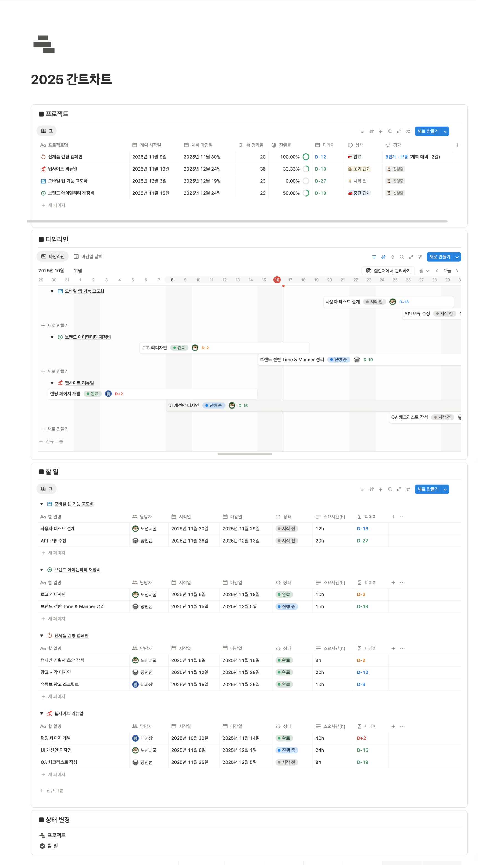Jump to 오늘 in the timeline

(447, 271)
